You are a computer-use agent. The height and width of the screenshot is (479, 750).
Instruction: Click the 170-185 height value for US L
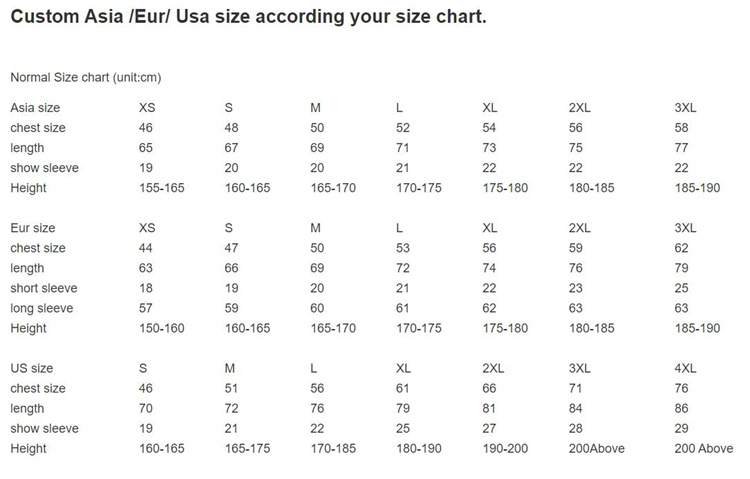(x=333, y=449)
